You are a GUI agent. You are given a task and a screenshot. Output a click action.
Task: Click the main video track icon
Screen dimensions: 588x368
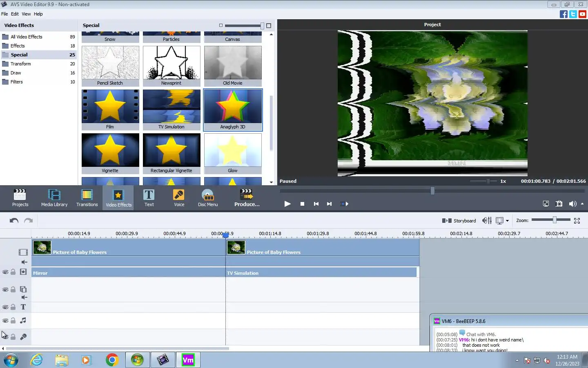coord(23,252)
